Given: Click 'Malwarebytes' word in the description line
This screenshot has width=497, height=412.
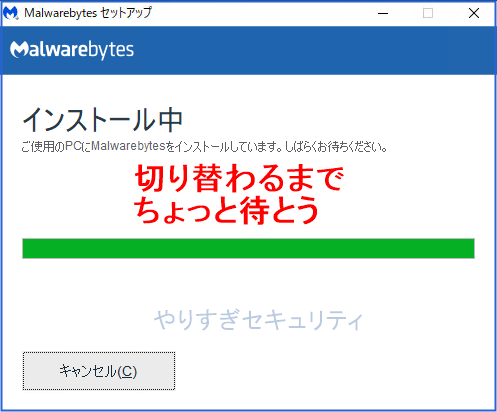Looking at the screenshot, I should (128, 146).
